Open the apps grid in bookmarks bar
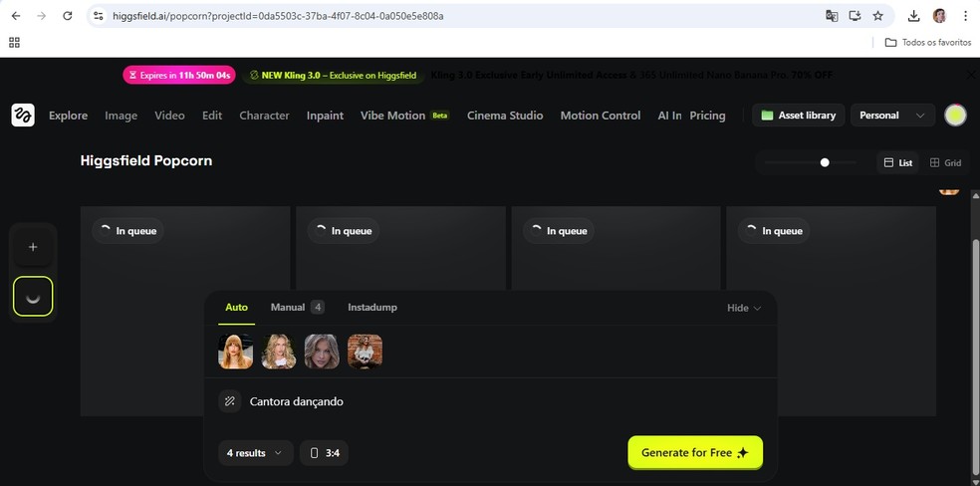Viewport: 980px width, 486px height. 14,43
